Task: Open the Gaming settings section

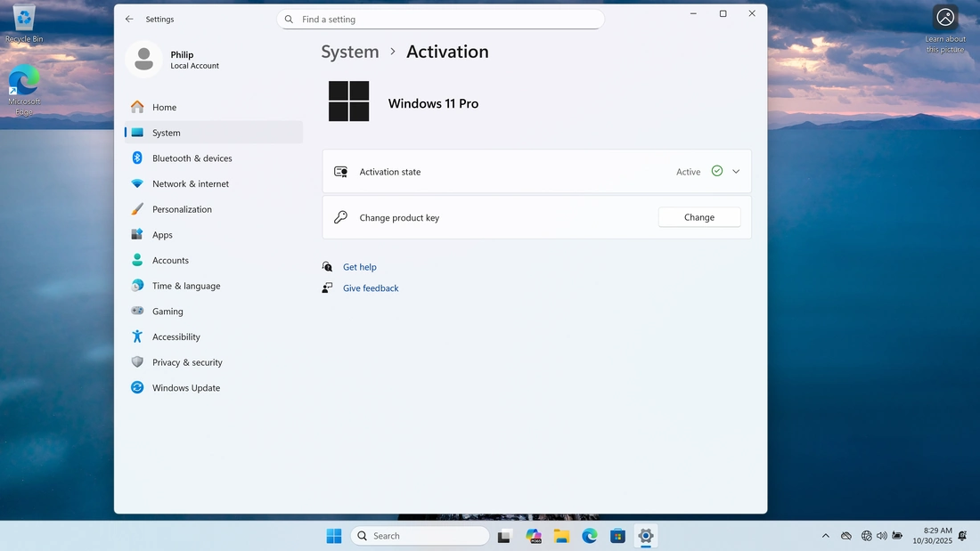Action: point(167,312)
